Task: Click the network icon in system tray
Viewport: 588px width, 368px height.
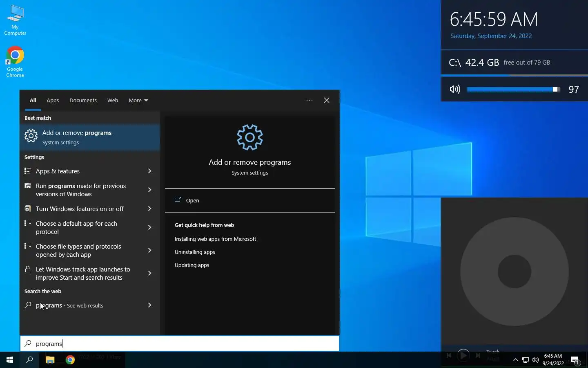Action: [526, 360]
